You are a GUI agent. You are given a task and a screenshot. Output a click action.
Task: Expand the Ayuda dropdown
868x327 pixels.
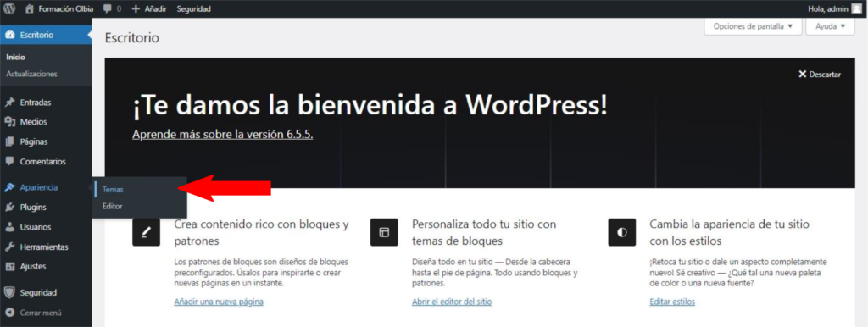tap(831, 26)
